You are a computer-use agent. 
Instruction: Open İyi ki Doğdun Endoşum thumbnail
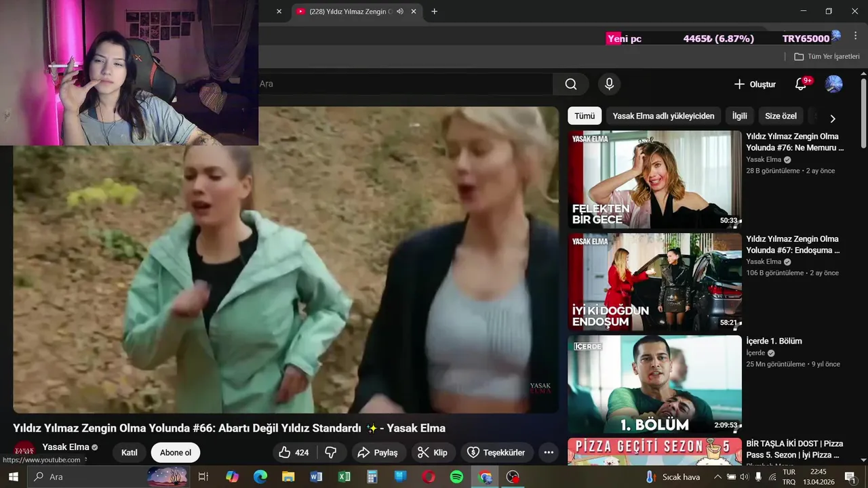(x=654, y=282)
